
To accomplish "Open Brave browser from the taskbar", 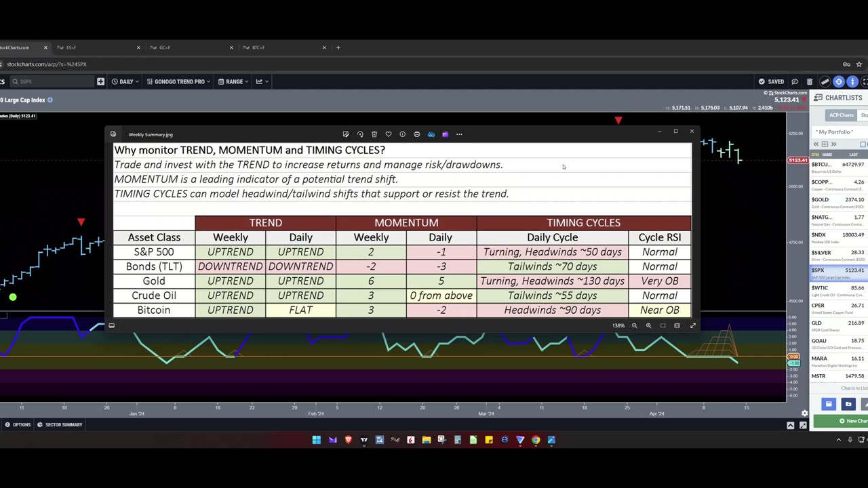I will (349, 440).
